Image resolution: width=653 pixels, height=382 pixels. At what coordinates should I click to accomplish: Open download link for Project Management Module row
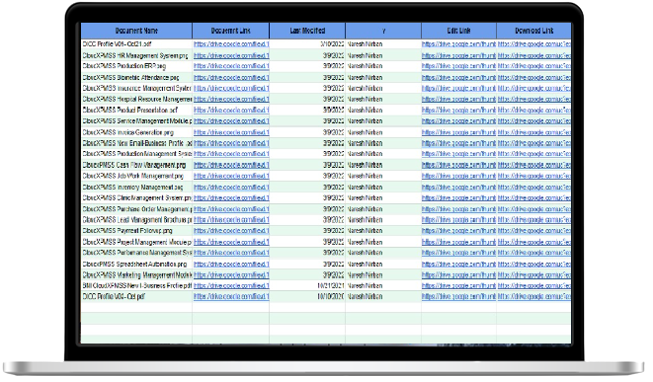pos(534,242)
